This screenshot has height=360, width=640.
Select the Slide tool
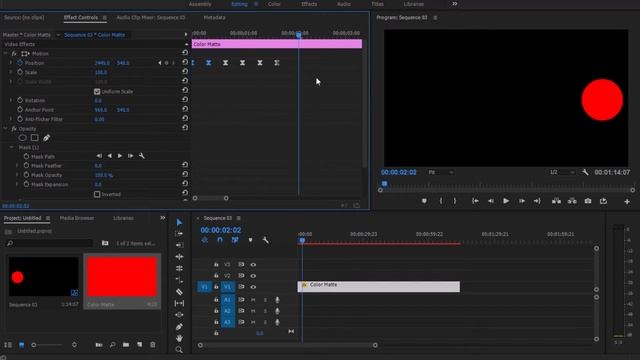(179, 315)
